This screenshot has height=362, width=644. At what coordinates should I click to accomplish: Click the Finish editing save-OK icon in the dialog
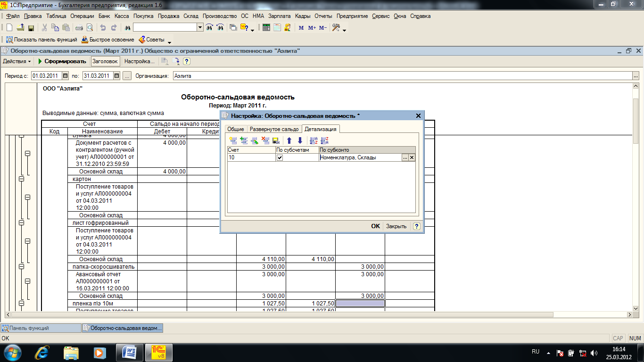coord(276,140)
